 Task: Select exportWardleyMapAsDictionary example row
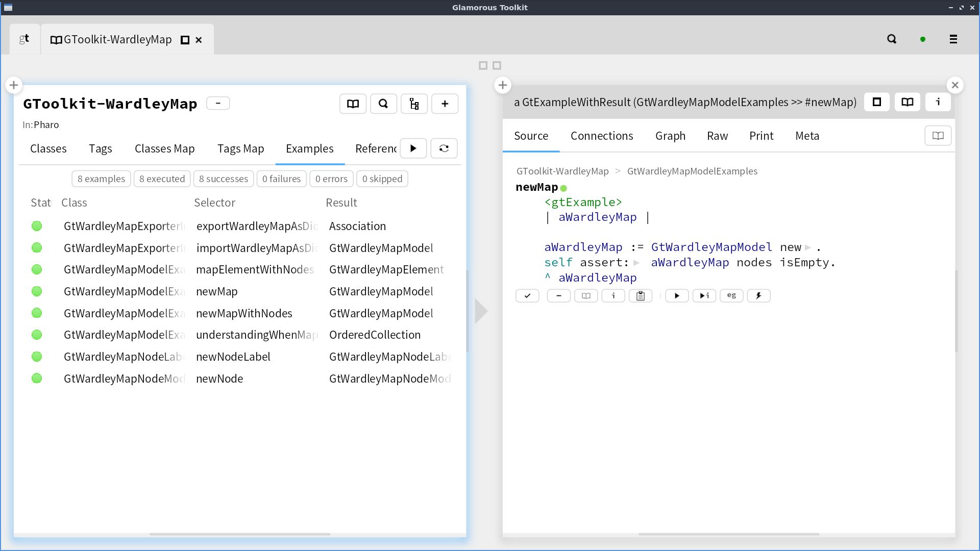tap(240, 226)
